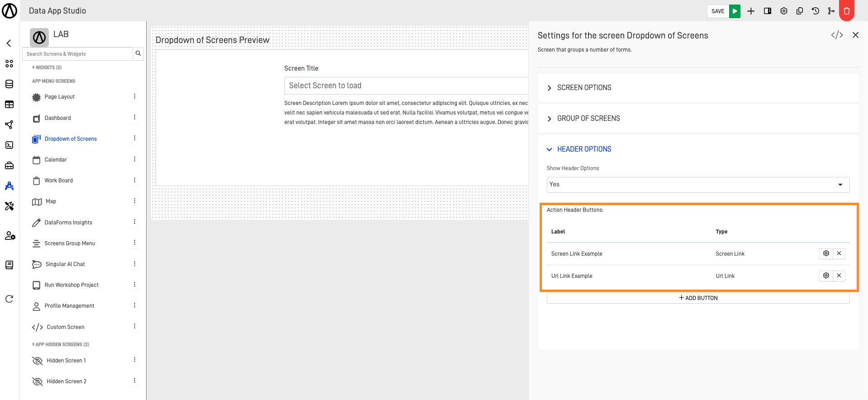Open the table icon in sidebar
The height and width of the screenshot is (400, 868).
click(x=9, y=105)
